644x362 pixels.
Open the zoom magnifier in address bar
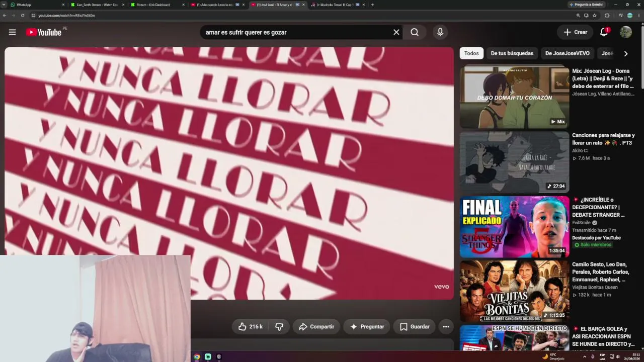click(578, 16)
